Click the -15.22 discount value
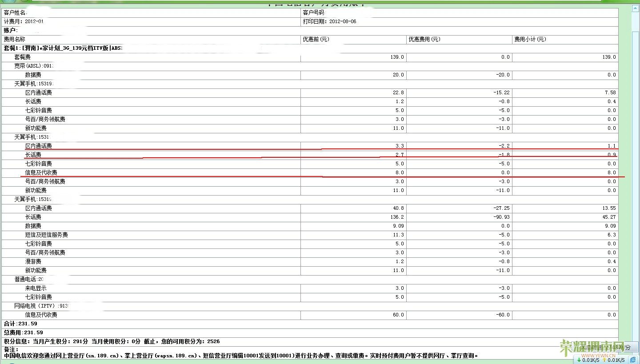The image size is (640, 364). (x=501, y=92)
